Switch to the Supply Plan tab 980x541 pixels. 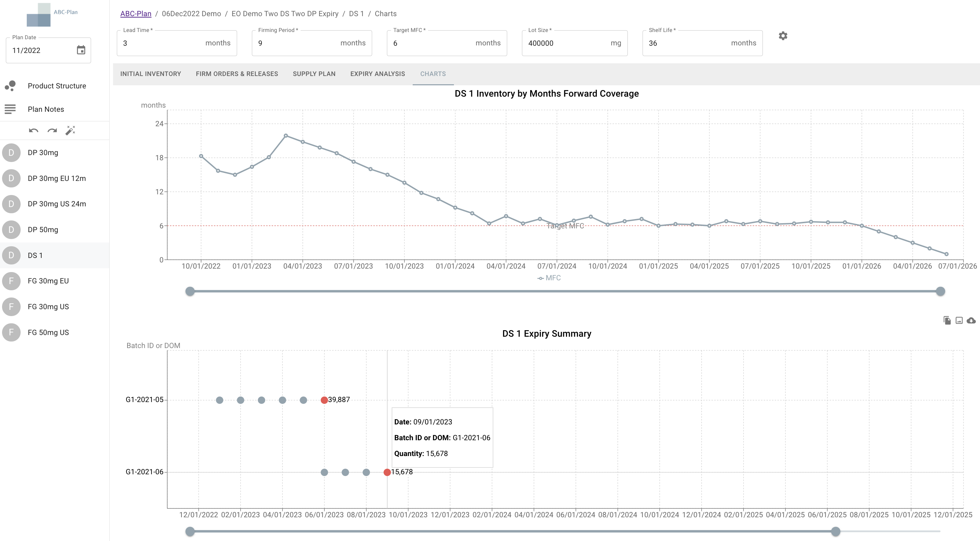[x=314, y=74]
